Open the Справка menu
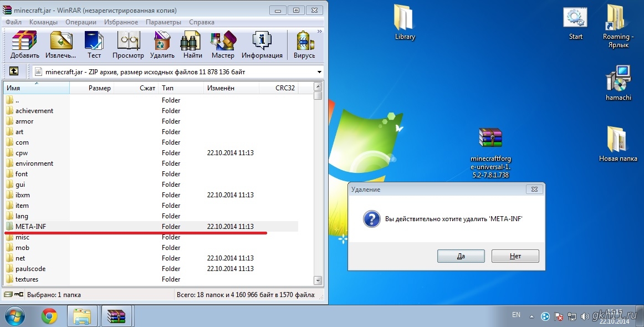This screenshot has width=644, height=327. pyautogui.click(x=202, y=22)
